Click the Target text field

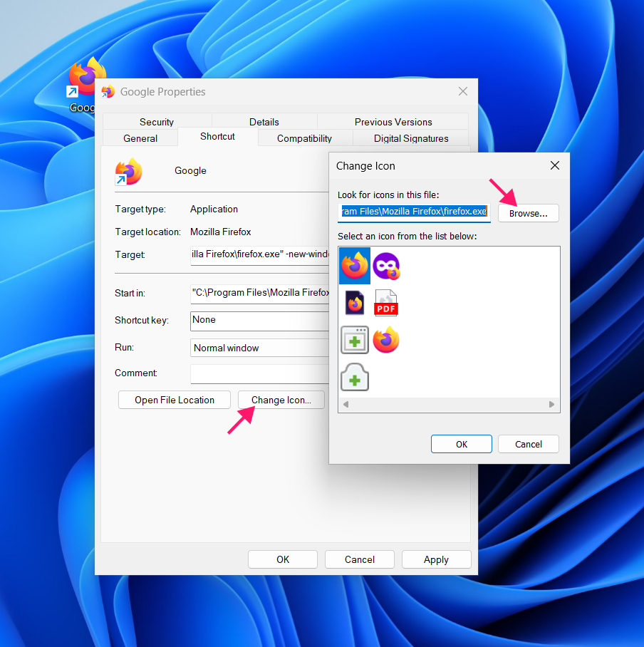[259, 254]
